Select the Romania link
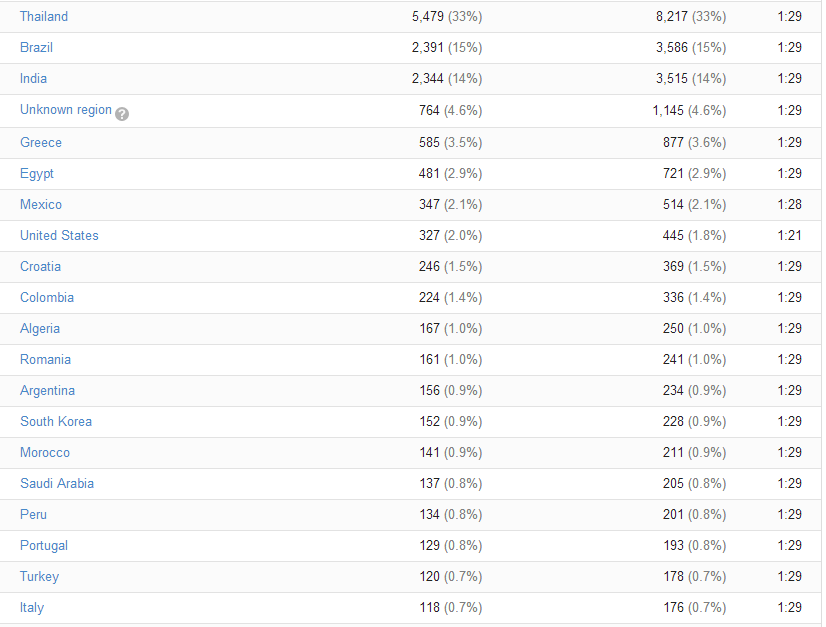Image resolution: width=826 pixels, height=627 pixels. (45, 359)
